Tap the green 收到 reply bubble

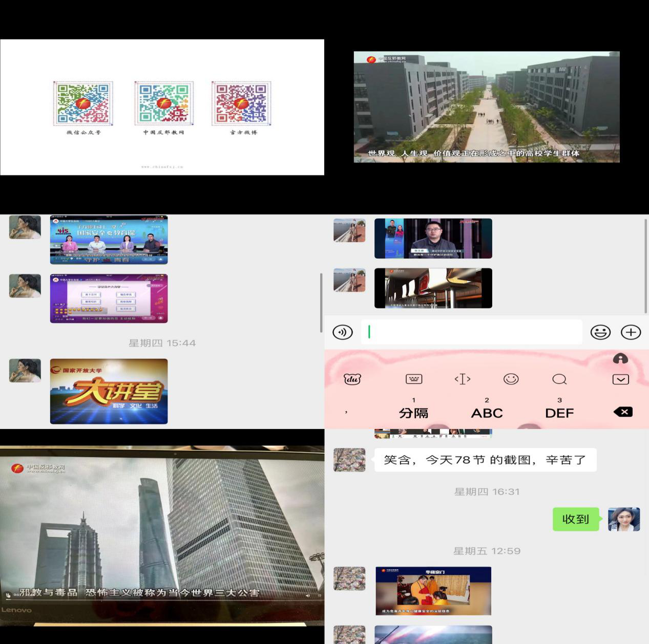click(x=576, y=519)
